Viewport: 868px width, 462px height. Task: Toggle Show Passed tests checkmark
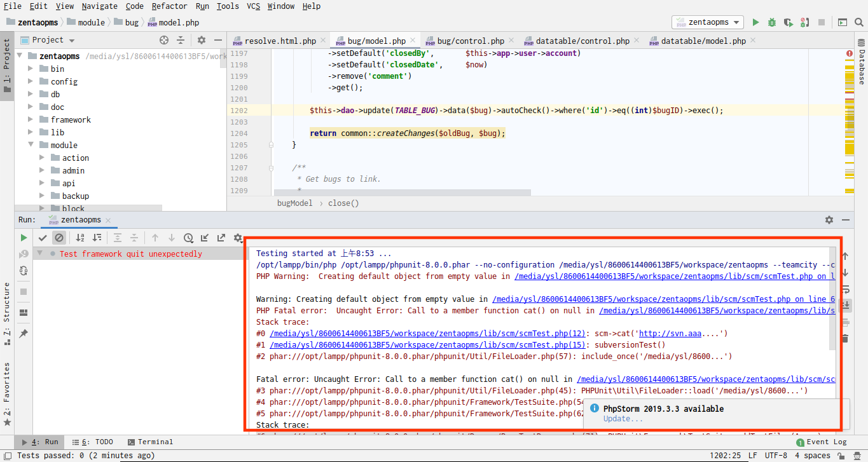pos(43,238)
